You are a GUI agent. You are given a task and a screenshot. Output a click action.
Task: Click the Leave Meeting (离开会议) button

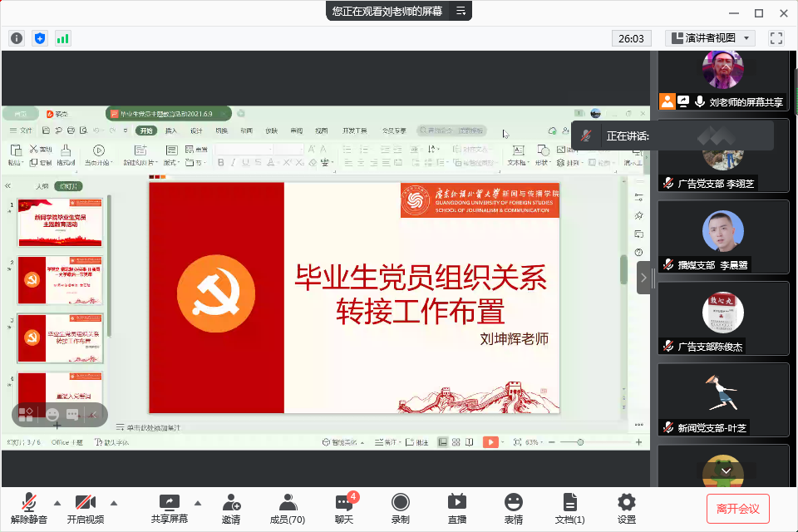(x=738, y=508)
